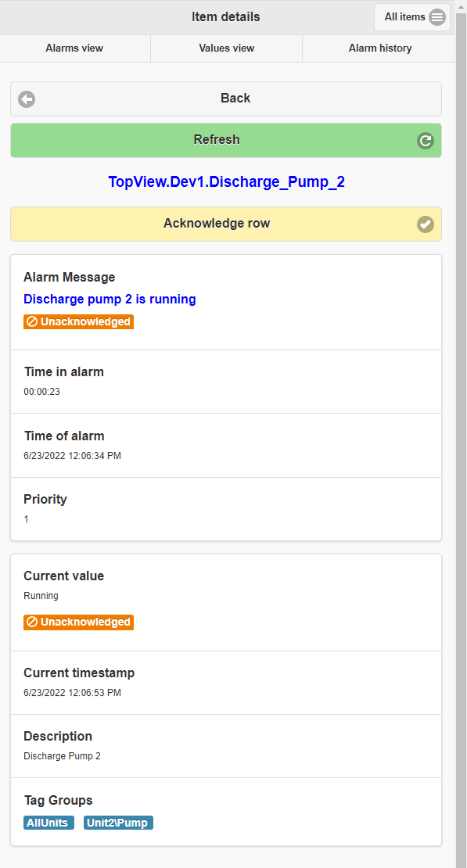Screen dimensions: 467x868
Task: Acknowledge row for Discharge Pump 2
Action: [226, 224]
